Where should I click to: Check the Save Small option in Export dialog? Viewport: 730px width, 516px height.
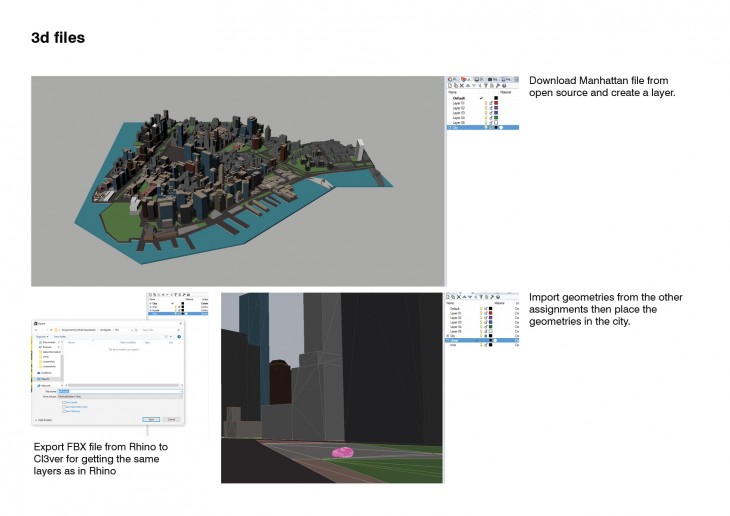63,403
